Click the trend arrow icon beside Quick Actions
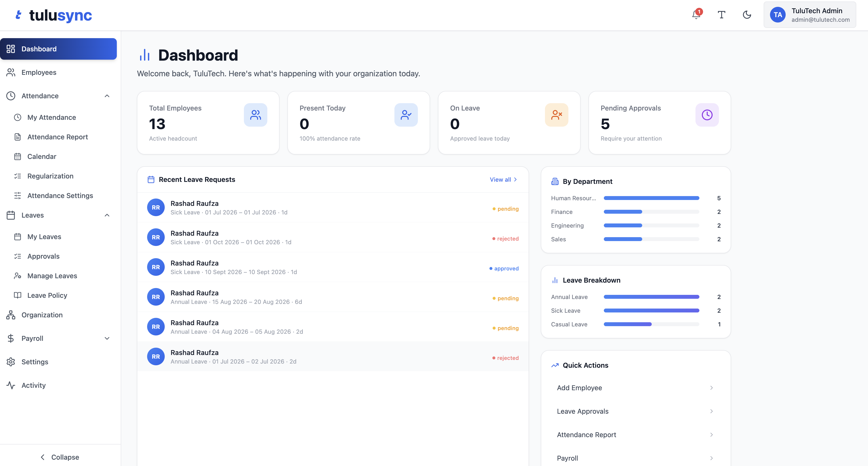This screenshot has height=466, width=868. pyautogui.click(x=555, y=365)
